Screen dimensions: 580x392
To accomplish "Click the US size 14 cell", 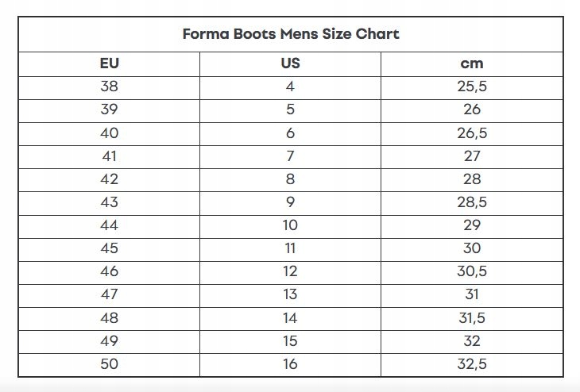I will tap(290, 317).
